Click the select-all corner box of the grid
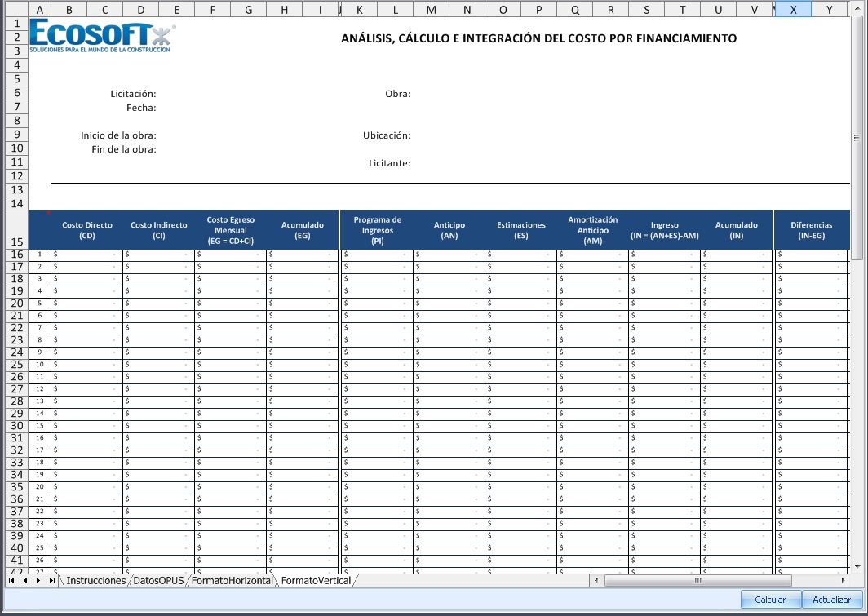The height and width of the screenshot is (616, 868). pyautogui.click(x=15, y=10)
